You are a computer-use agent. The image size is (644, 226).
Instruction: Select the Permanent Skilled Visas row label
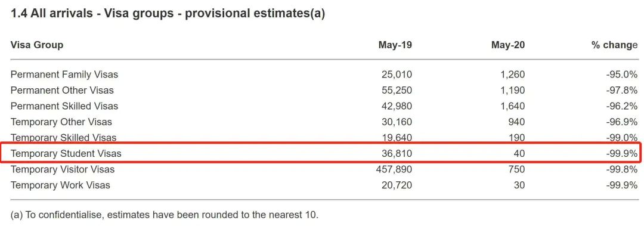(x=64, y=106)
